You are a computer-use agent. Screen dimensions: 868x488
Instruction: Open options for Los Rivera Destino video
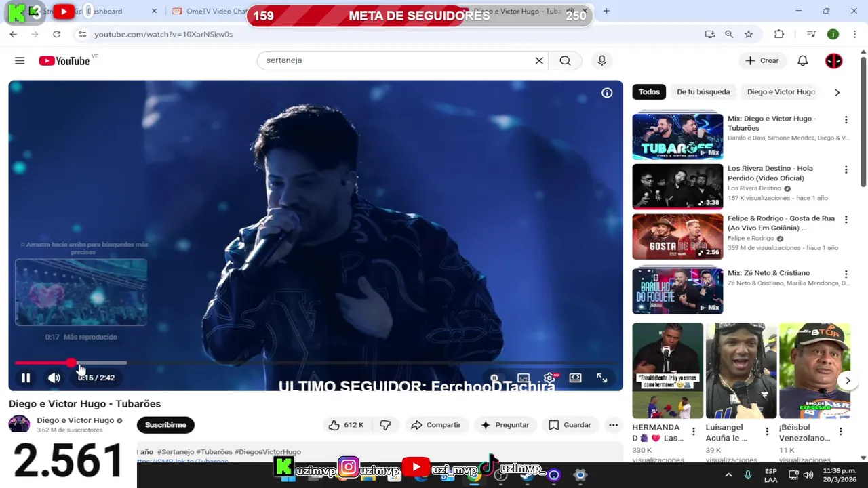[x=846, y=169]
